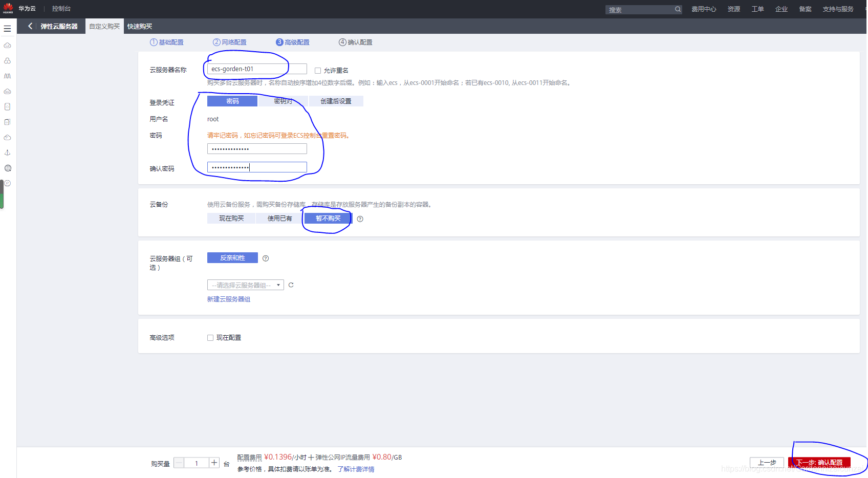Open 费用中心 in top menu

pyautogui.click(x=704, y=9)
